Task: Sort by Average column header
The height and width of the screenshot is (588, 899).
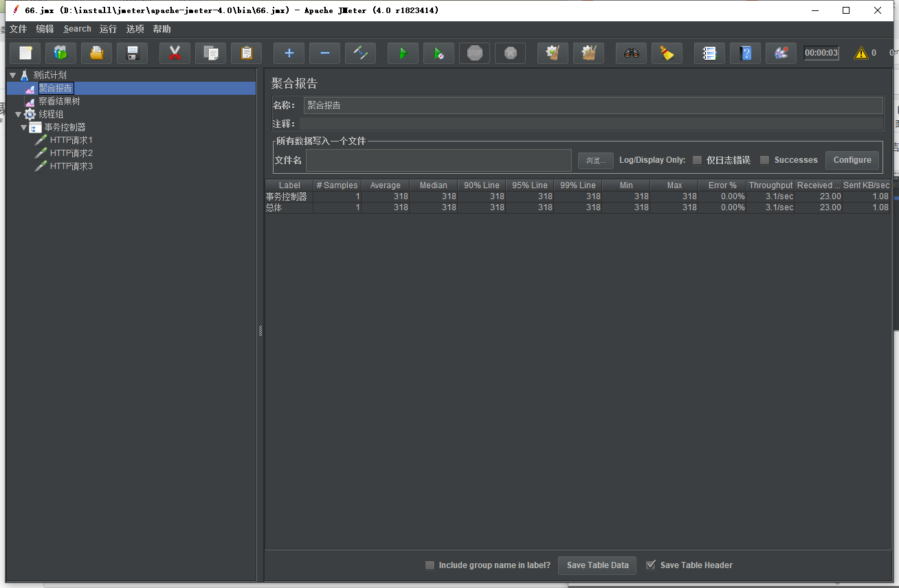Action: coord(385,185)
